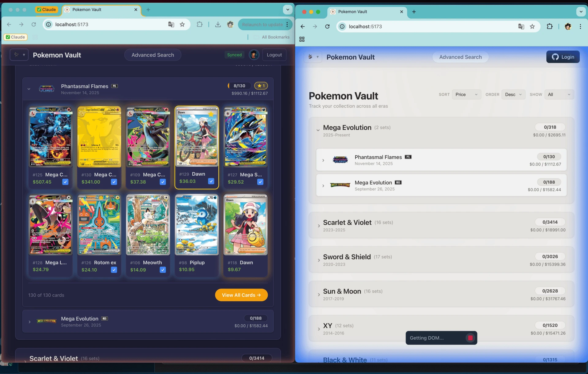The image size is (588, 374).
Task: Toggle the checkbox on #129 Dawn card
Action: click(211, 181)
